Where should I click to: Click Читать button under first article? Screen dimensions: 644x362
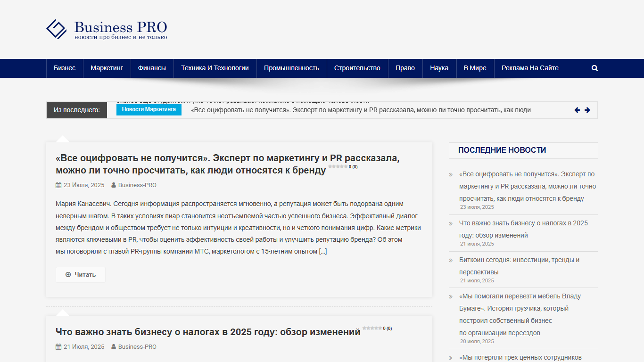[81, 275]
